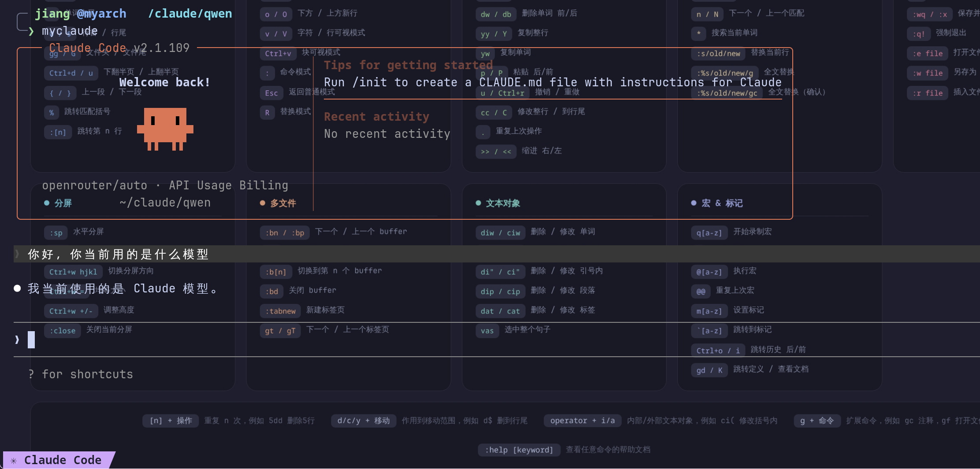Click the ">> / <<" key in cheat sheet

point(496,151)
